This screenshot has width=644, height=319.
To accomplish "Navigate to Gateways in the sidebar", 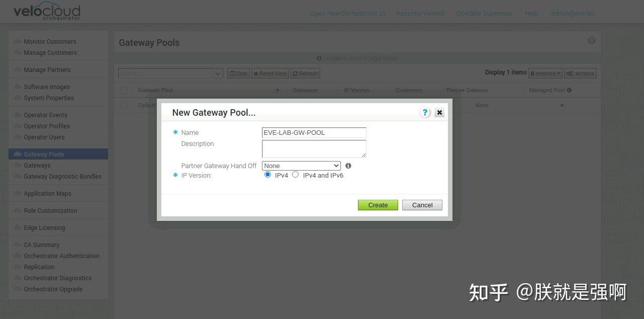I will (37, 165).
